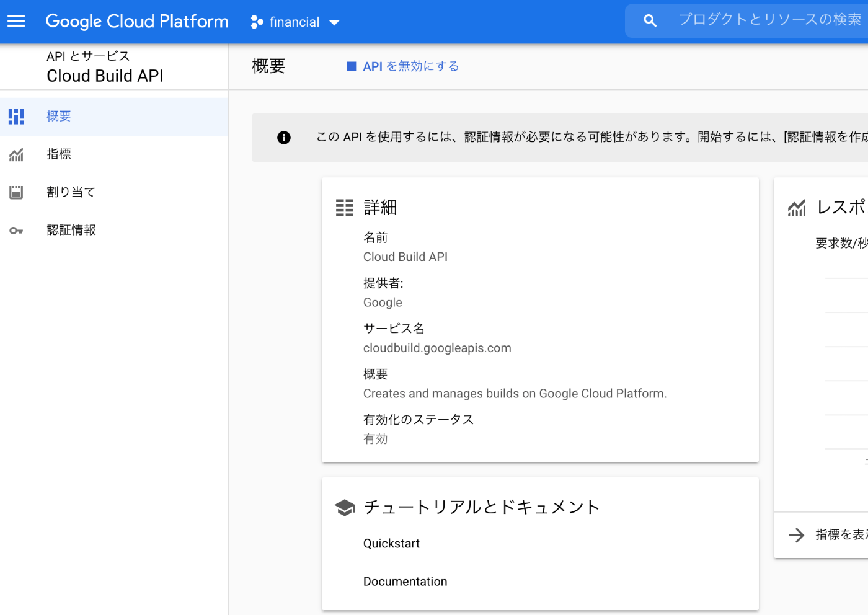Click the info icon in the notice banner
The width and height of the screenshot is (868, 615).
(x=284, y=138)
